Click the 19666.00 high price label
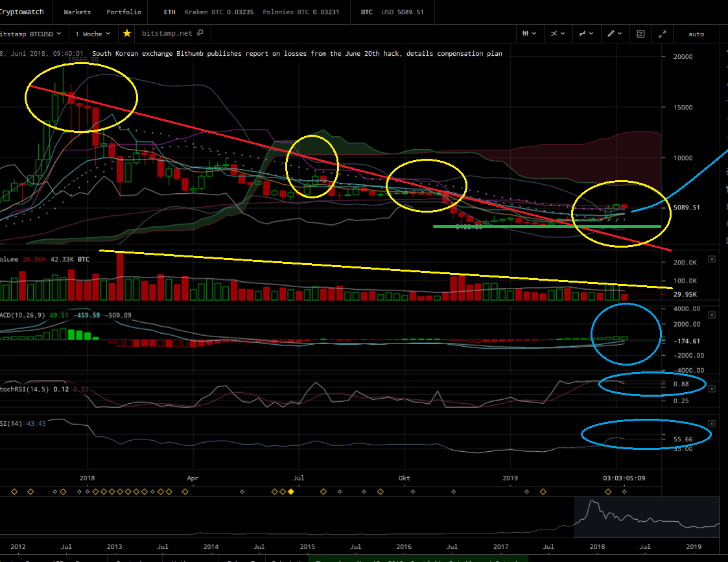Image resolution: width=728 pixels, height=562 pixels. click(x=83, y=60)
